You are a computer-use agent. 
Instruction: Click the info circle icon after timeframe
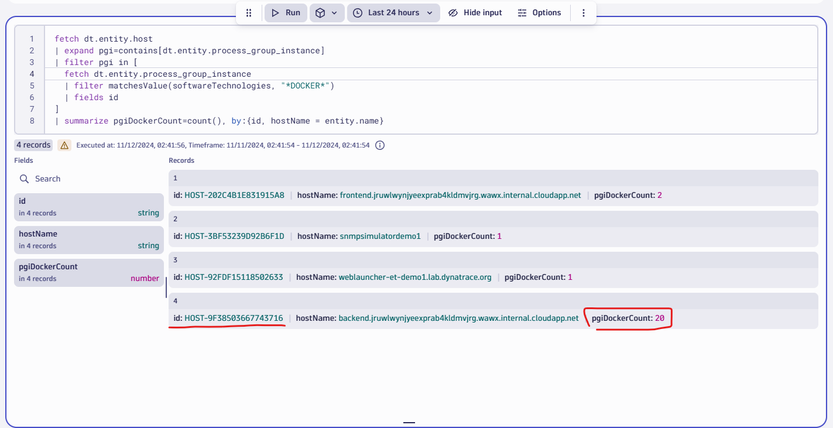click(380, 145)
